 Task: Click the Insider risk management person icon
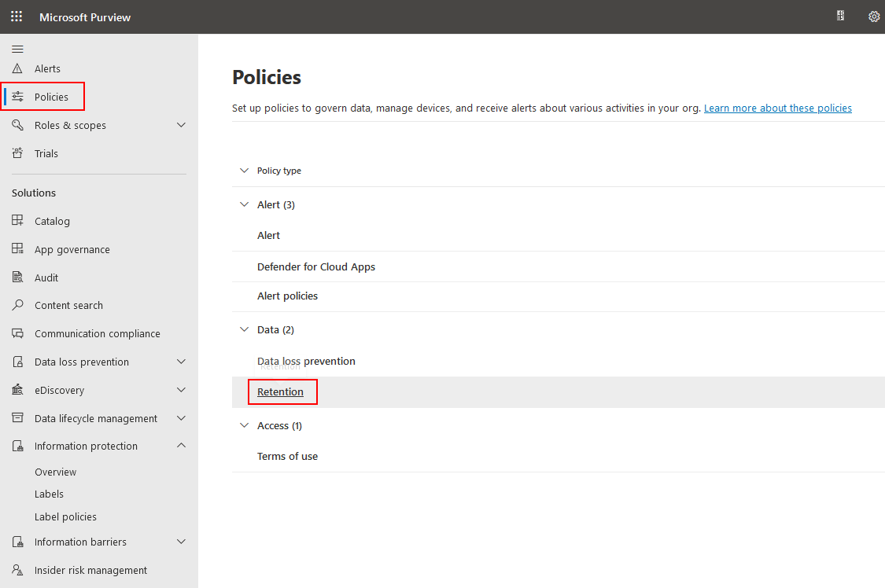coord(17,570)
